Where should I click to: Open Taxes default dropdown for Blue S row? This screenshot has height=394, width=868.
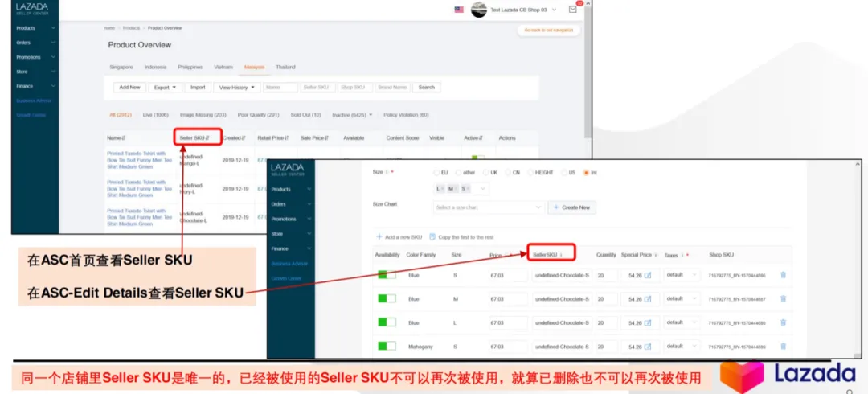[682, 275]
